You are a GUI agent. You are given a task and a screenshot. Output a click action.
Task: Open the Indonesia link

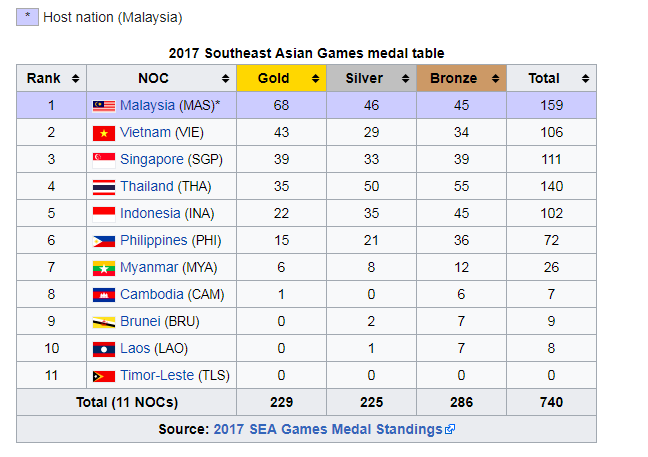point(150,213)
